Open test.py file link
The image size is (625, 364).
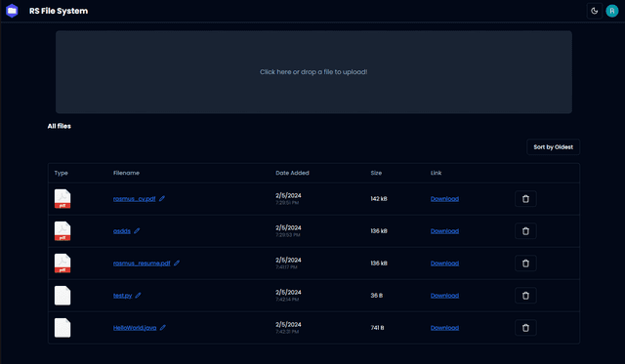122,296
